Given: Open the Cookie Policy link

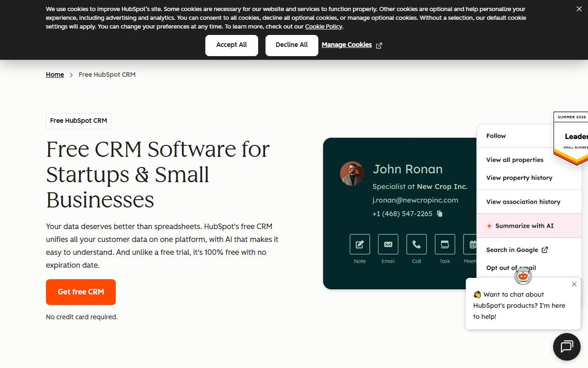Looking at the screenshot, I should tap(324, 27).
